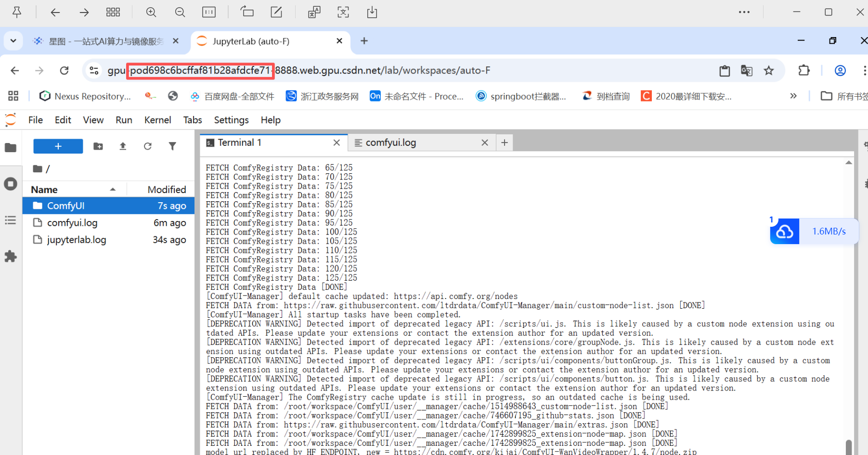The image size is (868, 455).
Task: Open the Kernel menu
Action: point(157,120)
